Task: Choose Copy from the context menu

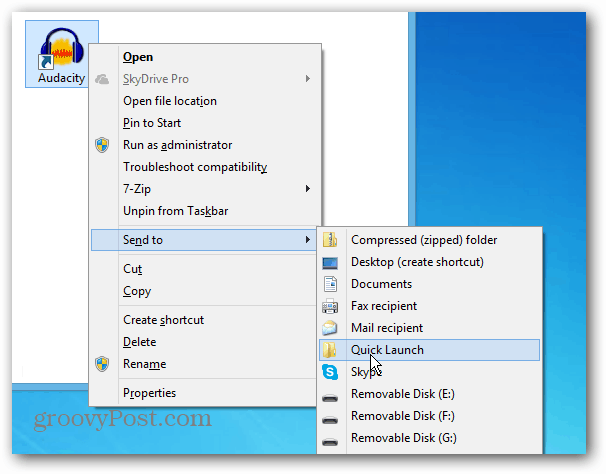Action: coord(204,291)
